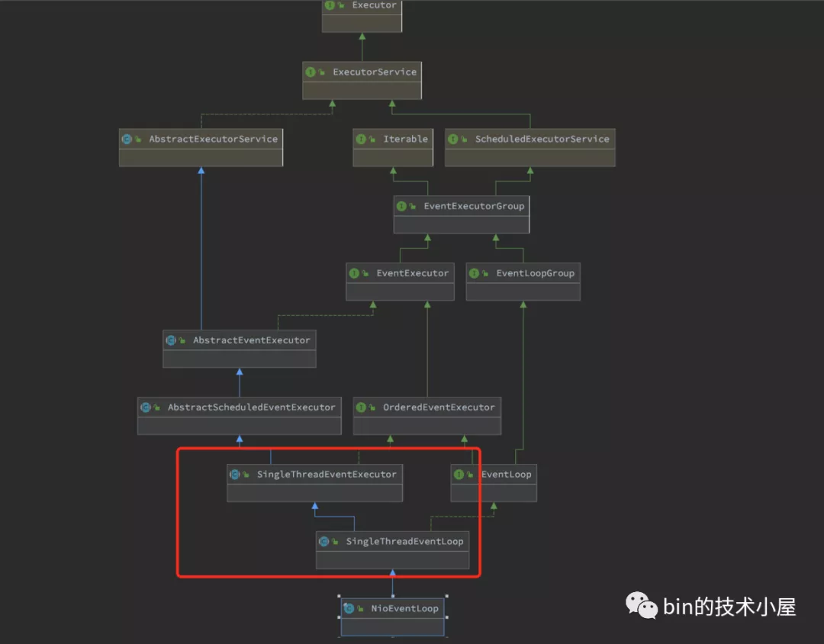Click the visibility lock icon beside EventExecutor
The height and width of the screenshot is (644, 824).
(x=365, y=273)
